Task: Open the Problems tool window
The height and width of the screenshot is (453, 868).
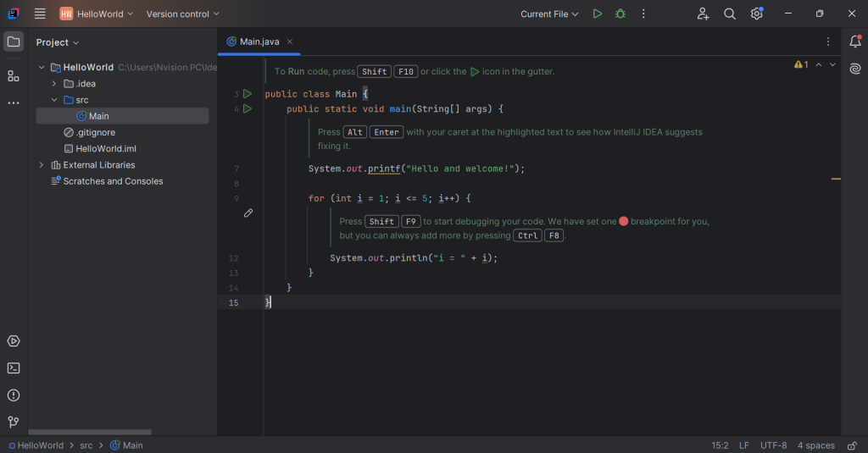Action: (14, 395)
